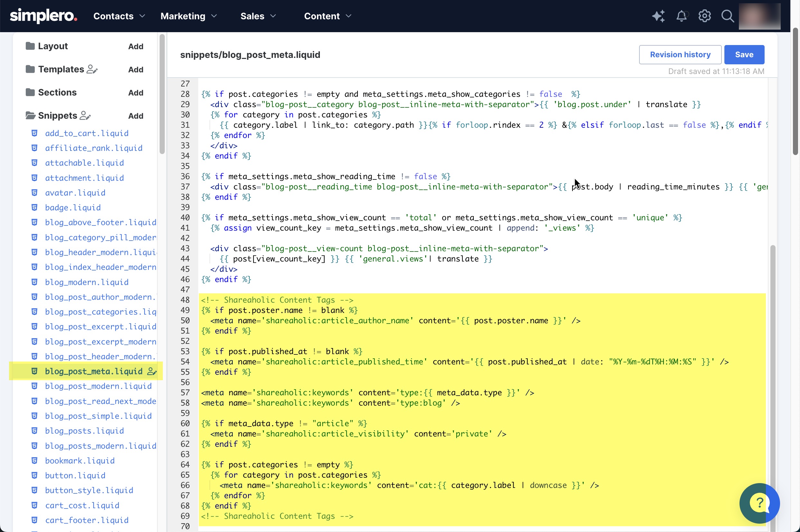This screenshot has width=800, height=532.
Task: Click the Save button
Action: [744, 55]
